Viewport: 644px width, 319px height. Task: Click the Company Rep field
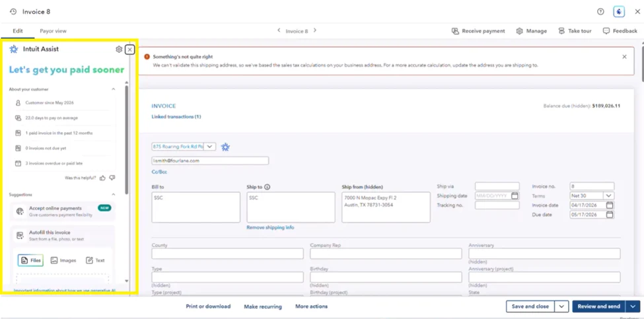point(386,254)
